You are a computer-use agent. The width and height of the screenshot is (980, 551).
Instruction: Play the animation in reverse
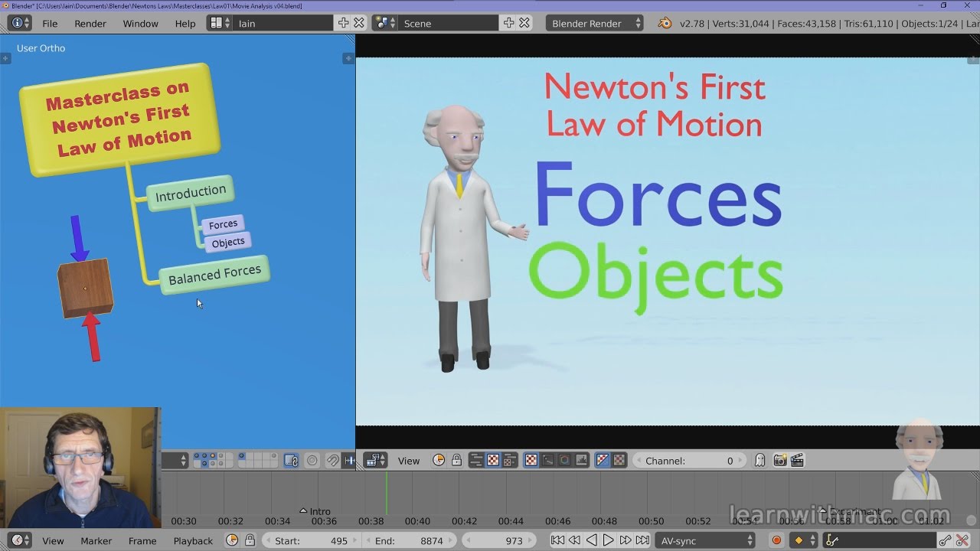[x=591, y=541]
